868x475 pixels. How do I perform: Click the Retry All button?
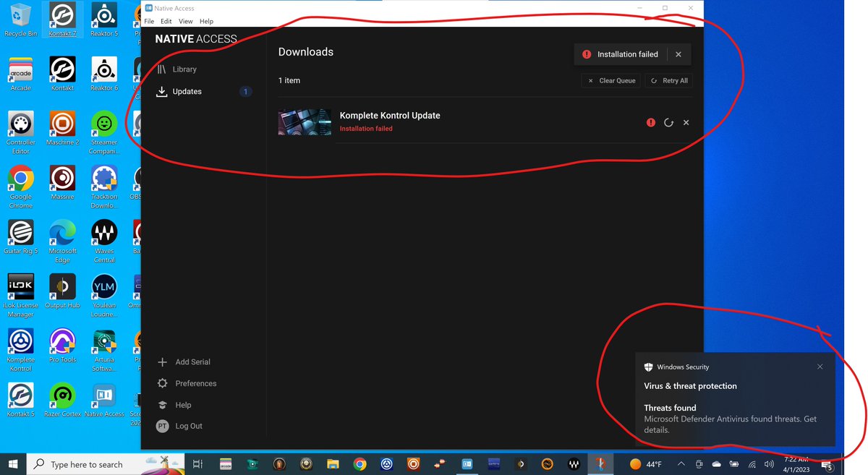[669, 81]
